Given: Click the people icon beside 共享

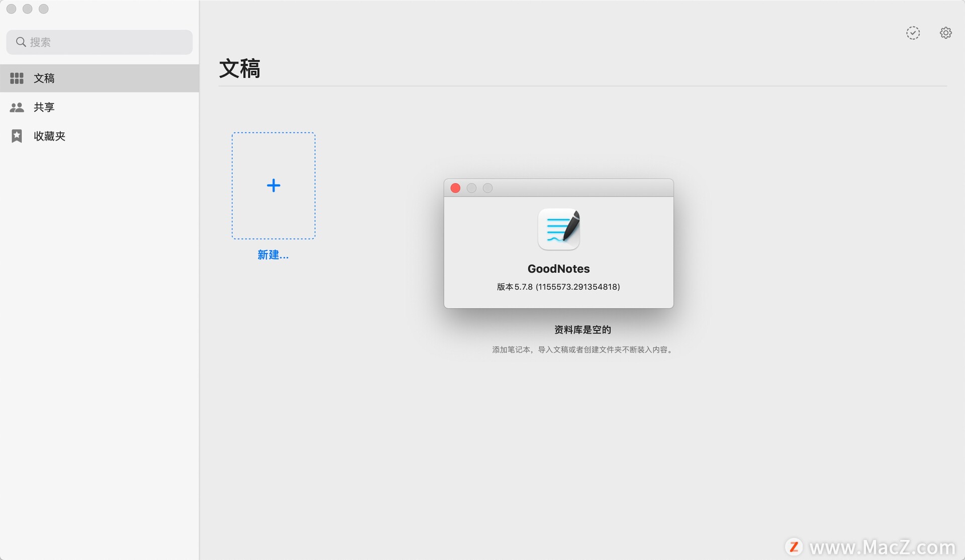Looking at the screenshot, I should click(x=17, y=107).
